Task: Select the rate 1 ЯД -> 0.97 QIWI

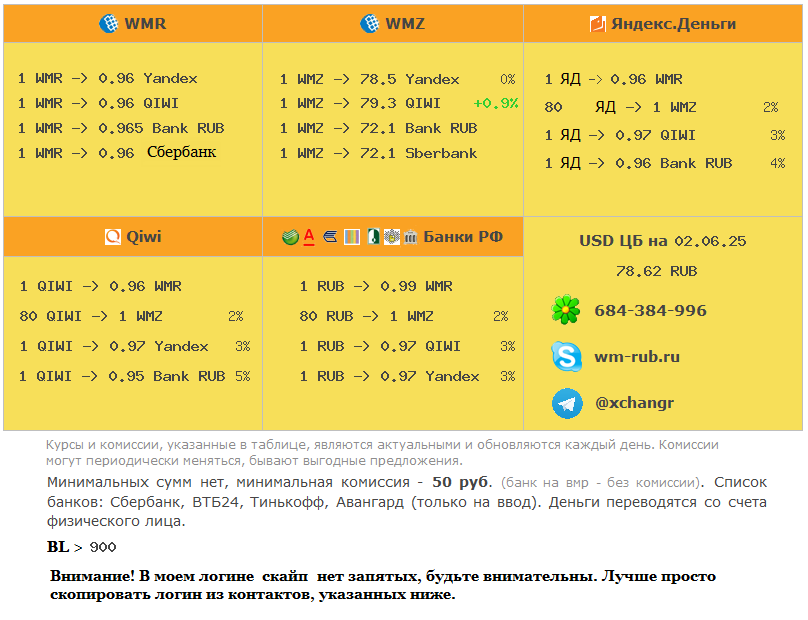Action: [620, 135]
